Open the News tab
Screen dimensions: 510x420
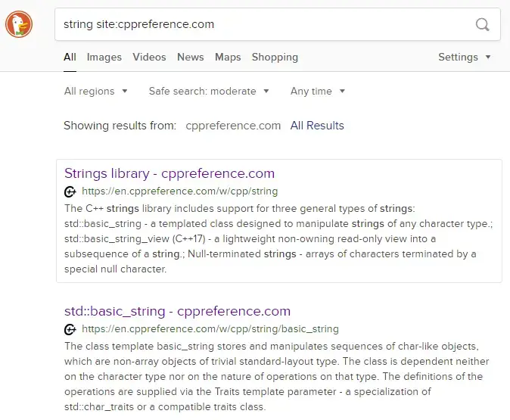click(191, 57)
